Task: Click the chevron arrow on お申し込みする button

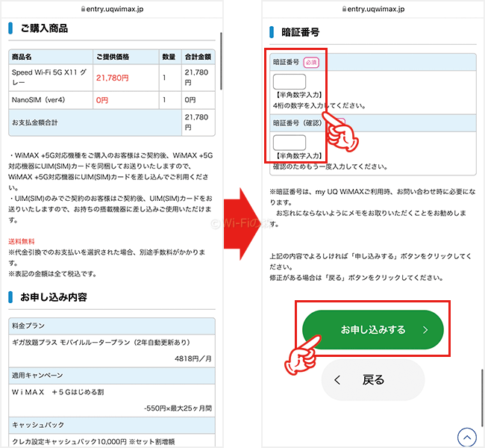Action: coord(425,330)
